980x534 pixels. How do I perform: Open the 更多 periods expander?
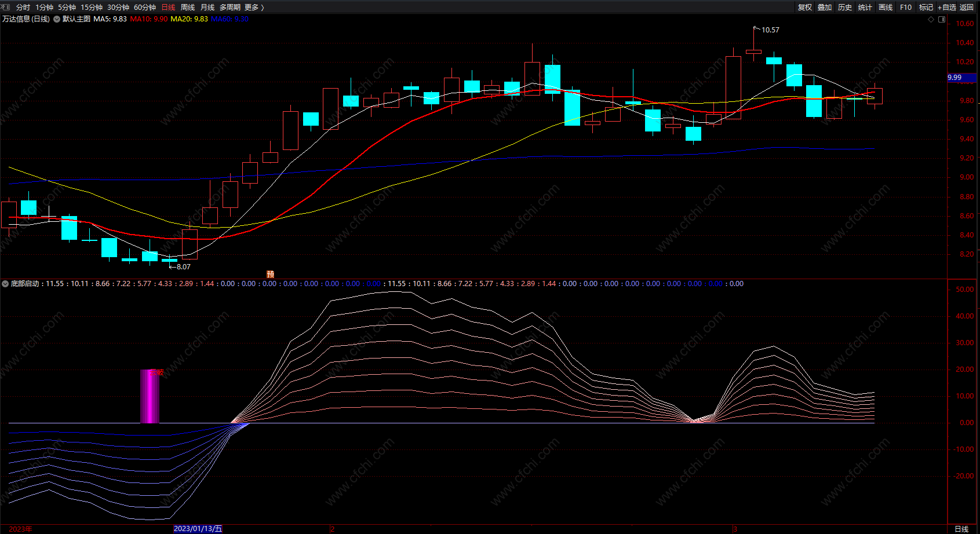[254, 7]
